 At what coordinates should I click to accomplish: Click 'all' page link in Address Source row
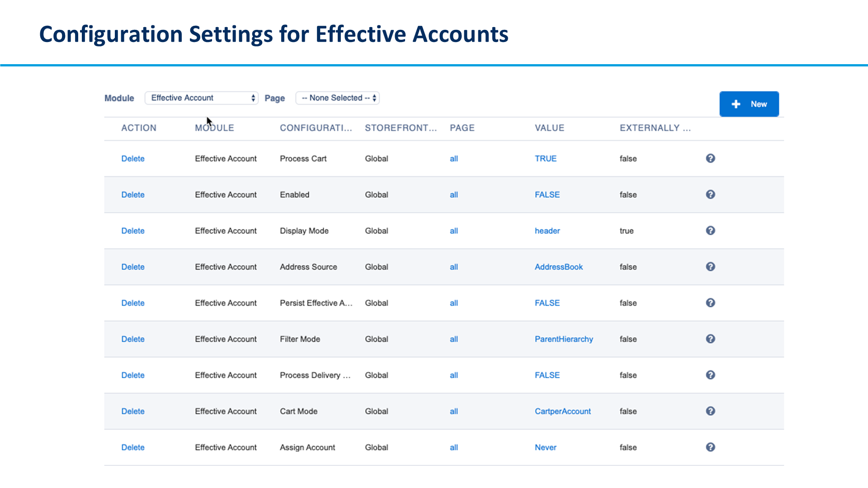click(454, 267)
